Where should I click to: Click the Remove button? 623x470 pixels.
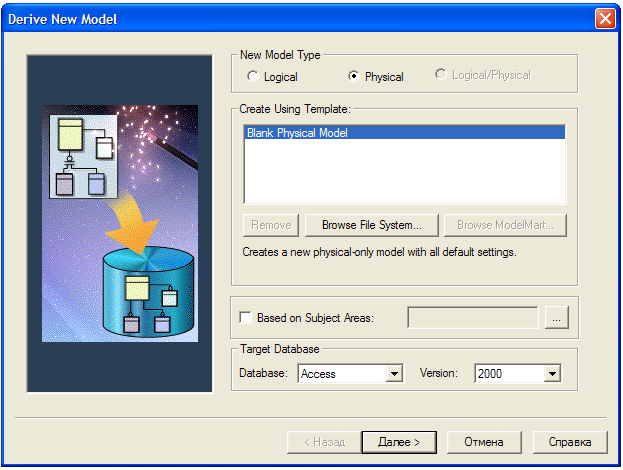[271, 225]
